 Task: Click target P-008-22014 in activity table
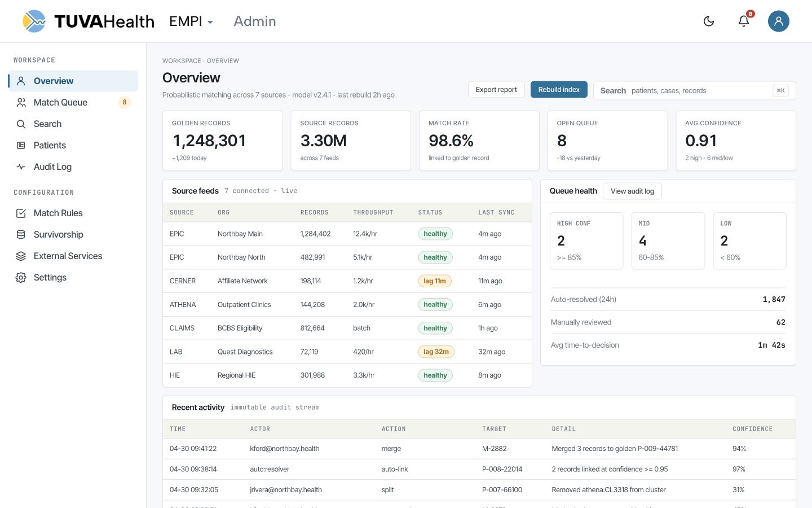tap(502, 469)
